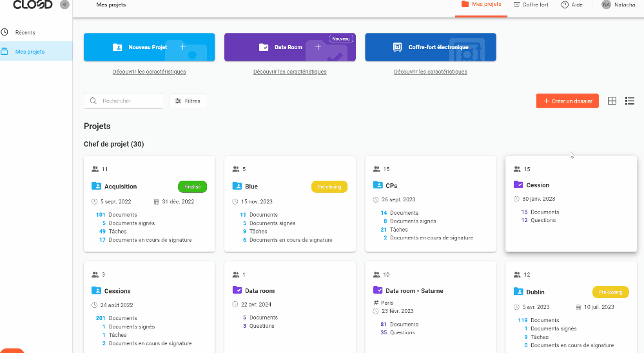Open the Aide help tab
Viewport: 644px width, 353px height.
click(x=572, y=5)
